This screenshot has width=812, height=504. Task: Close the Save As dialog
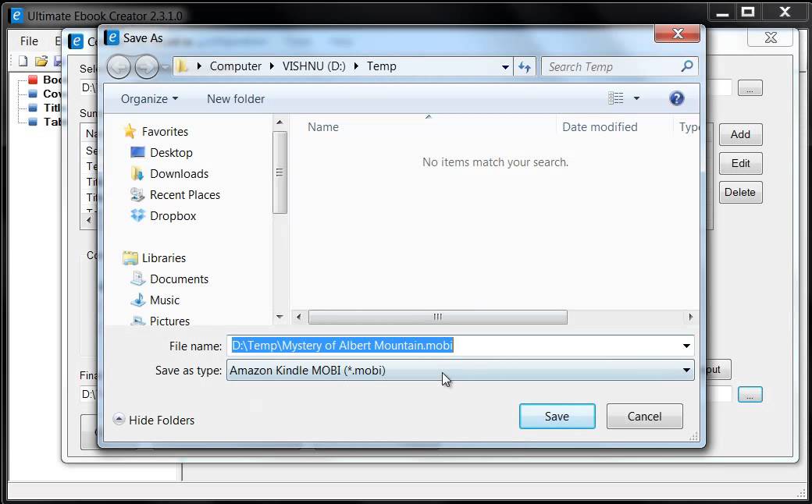coord(678,34)
